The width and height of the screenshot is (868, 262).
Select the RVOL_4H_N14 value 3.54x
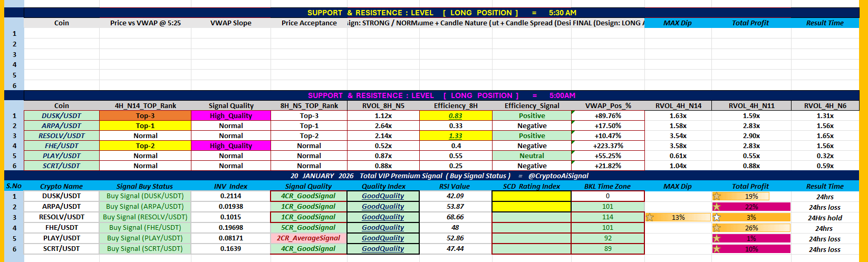(x=678, y=136)
